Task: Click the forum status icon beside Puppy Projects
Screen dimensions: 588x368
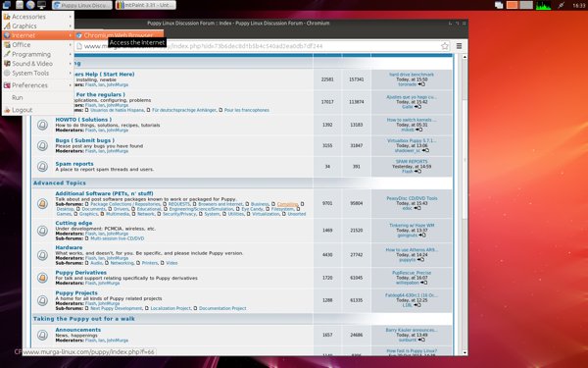Action: click(42, 300)
